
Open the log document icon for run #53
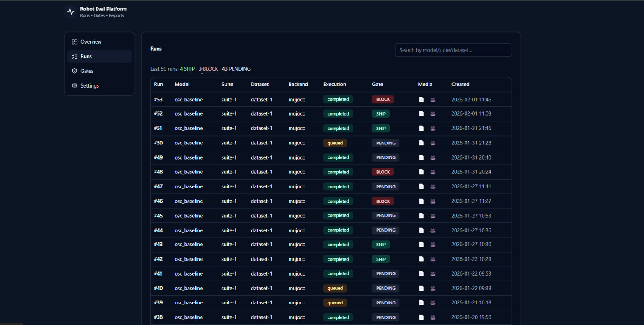coord(422,99)
